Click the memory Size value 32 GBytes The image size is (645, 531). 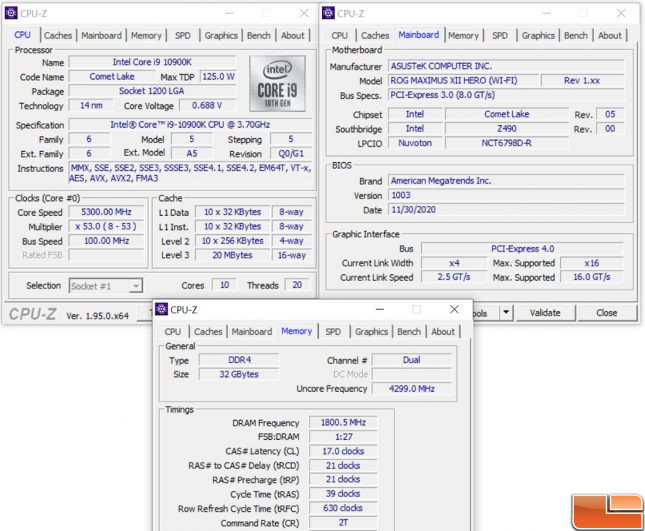pos(239,374)
